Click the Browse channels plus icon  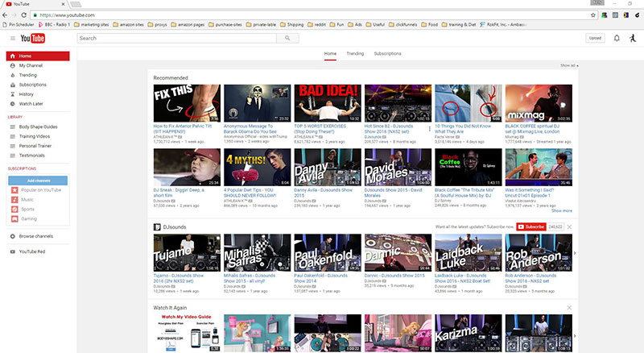[x=12, y=236]
